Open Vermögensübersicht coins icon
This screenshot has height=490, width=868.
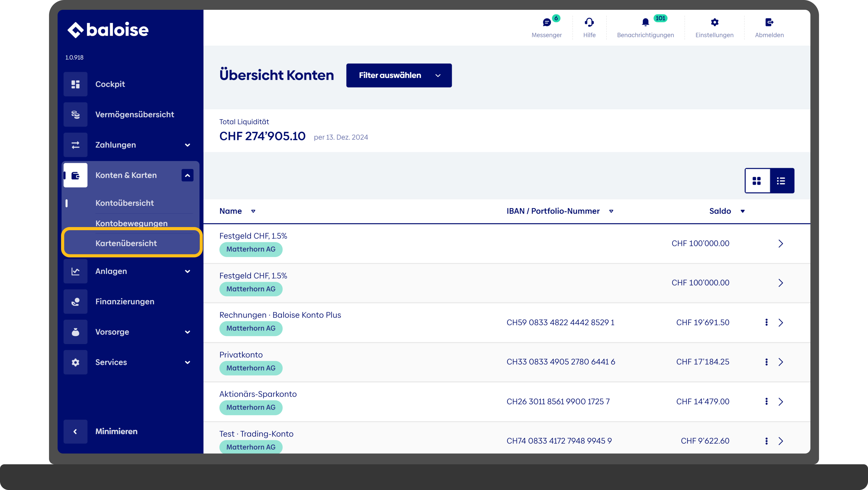click(x=75, y=115)
